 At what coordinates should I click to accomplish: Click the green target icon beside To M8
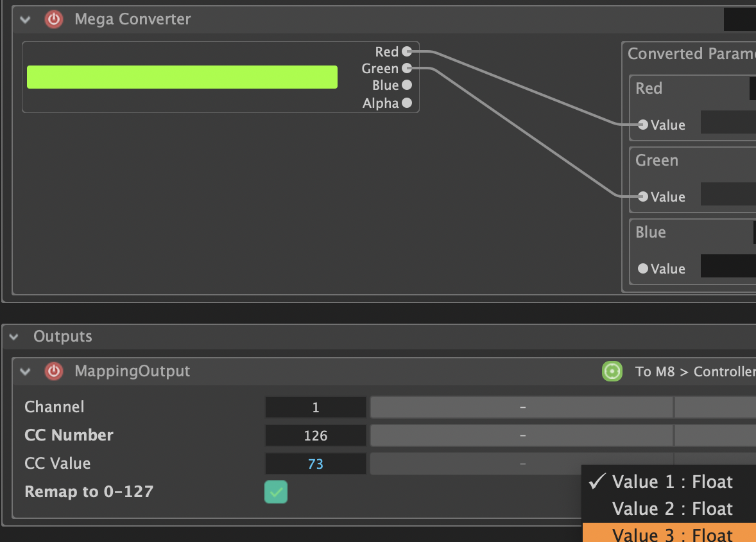612,371
